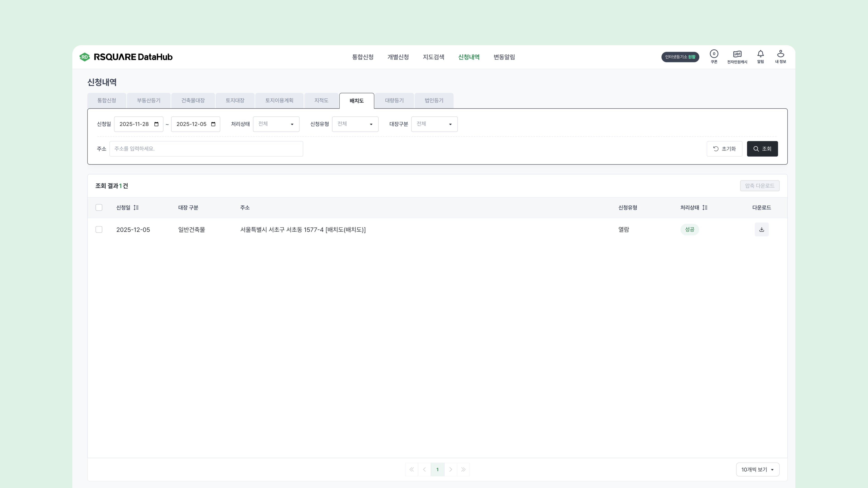Click the RSQUARE DataHub logo

(x=126, y=57)
